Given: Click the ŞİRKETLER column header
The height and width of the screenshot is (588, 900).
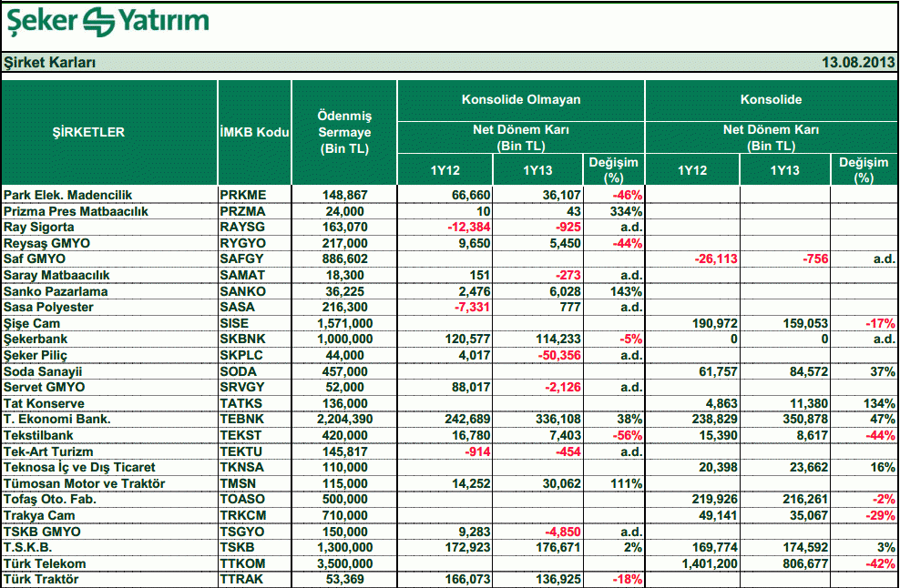Looking at the screenshot, I should pos(88,132).
